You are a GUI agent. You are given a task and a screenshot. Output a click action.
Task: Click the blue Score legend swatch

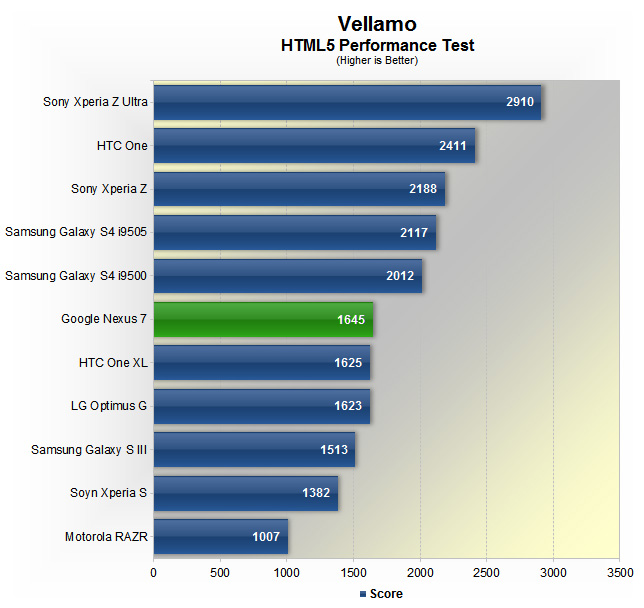coord(363,594)
